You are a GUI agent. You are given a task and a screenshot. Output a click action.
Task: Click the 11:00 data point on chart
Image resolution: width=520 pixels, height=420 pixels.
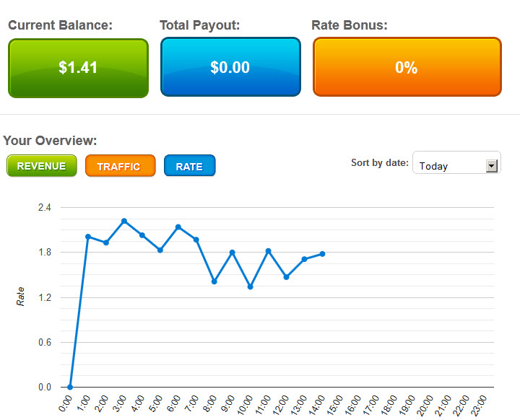[x=269, y=251]
